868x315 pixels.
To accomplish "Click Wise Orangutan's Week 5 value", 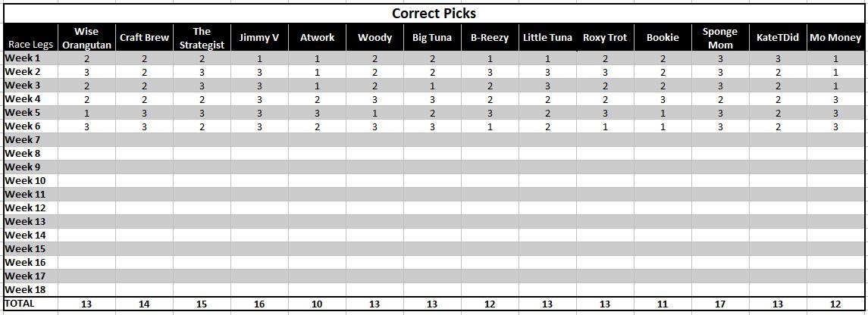I will pyautogui.click(x=86, y=113).
